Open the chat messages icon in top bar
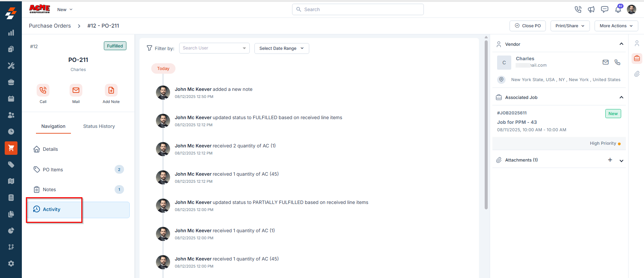The width and height of the screenshot is (644, 278). [x=605, y=9]
